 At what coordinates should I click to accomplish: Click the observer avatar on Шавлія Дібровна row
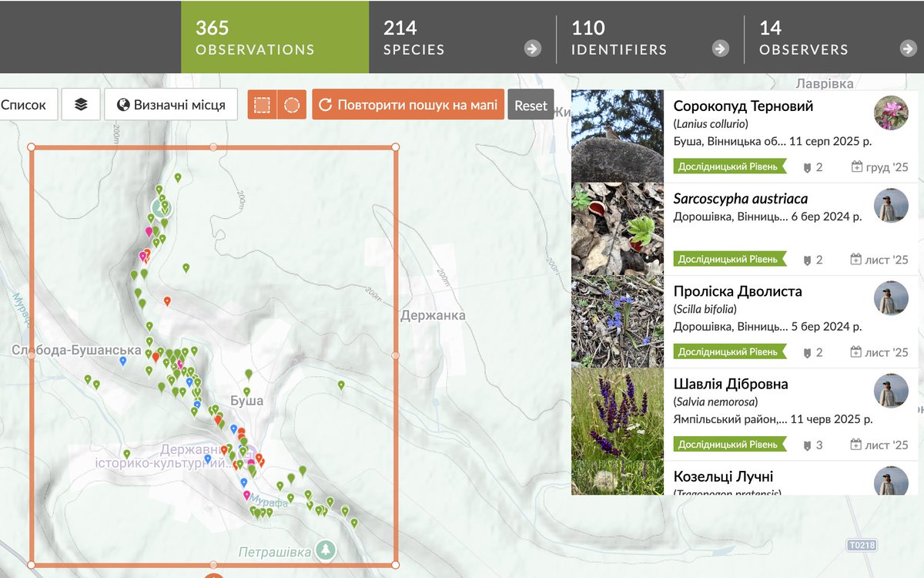[x=891, y=391]
